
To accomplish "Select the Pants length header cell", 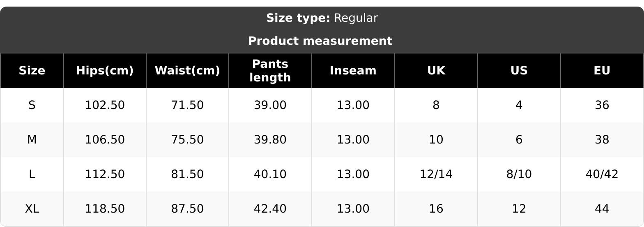I will point(270,71).
